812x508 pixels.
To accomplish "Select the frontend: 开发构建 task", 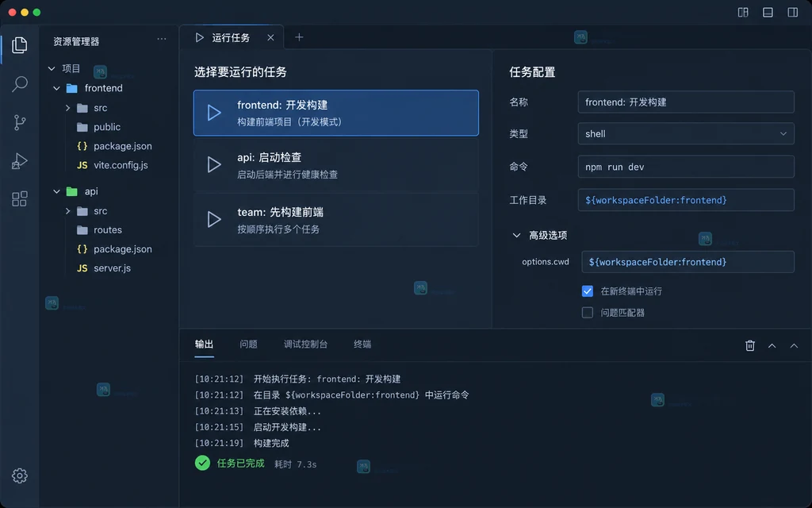I will pos(335,113).
